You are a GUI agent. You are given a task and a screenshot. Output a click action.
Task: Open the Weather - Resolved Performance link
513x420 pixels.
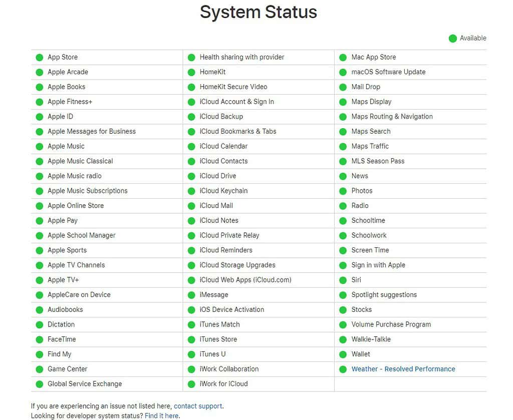pyautogui.click(x=403, y=369)
